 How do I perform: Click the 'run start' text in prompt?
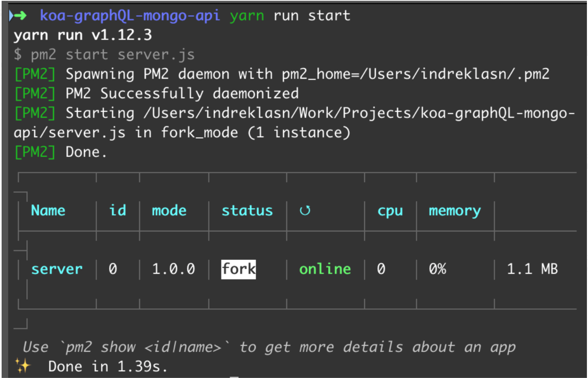(x=312, y=16)
